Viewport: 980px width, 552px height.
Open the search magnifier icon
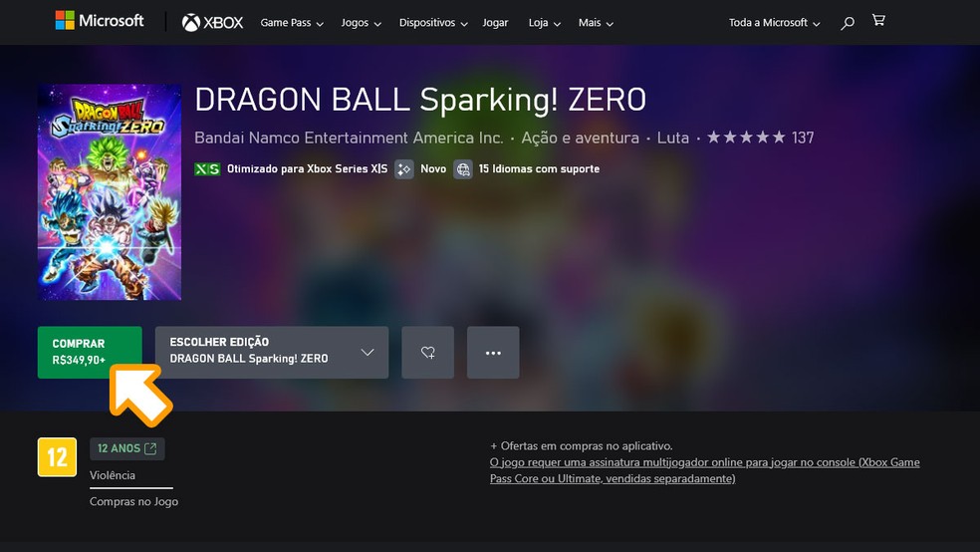click(x=848, y=23)
